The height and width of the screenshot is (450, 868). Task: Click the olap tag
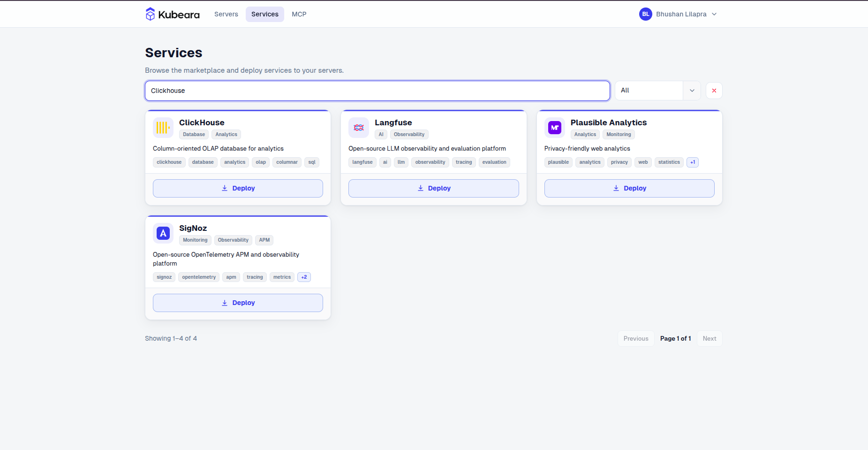pos(261,162)
